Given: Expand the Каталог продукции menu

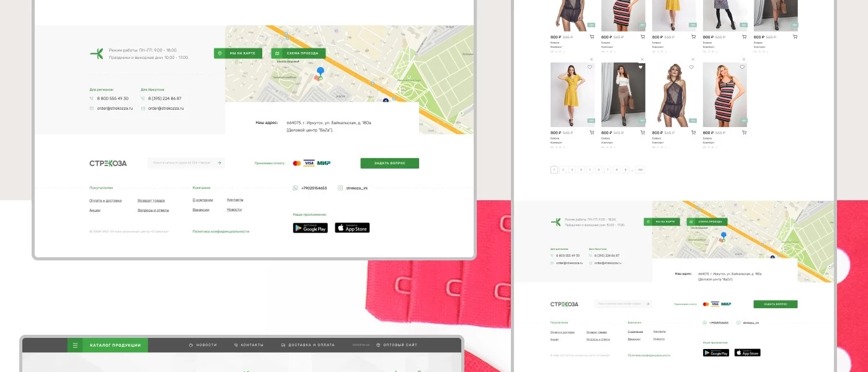Looking at the screenshot, I should click(115, 345).
